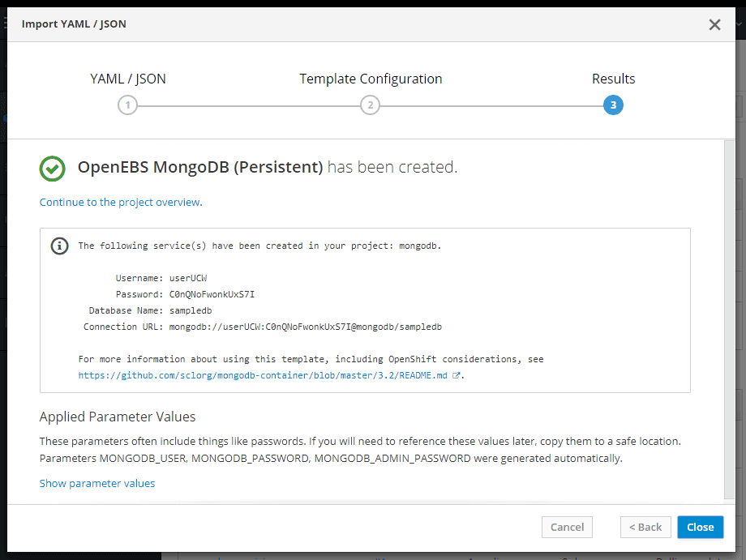
Task: Click the blue Close button
Action: coord(701,528)
